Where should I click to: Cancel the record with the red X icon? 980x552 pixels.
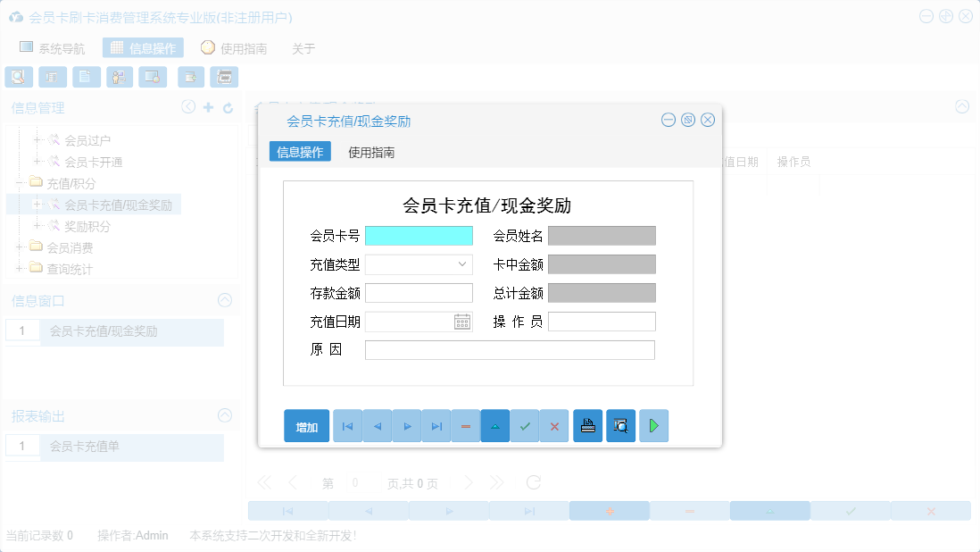[554, 426]
